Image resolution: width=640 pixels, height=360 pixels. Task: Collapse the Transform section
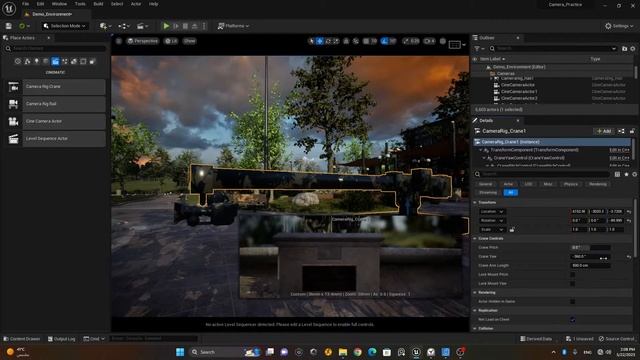[x=475, y=202]
